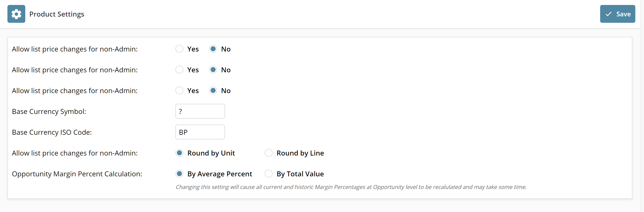Screen dimensions: 644x212
Task: Focus the Base Currency ISO Code field
Action: click(200, 132)
